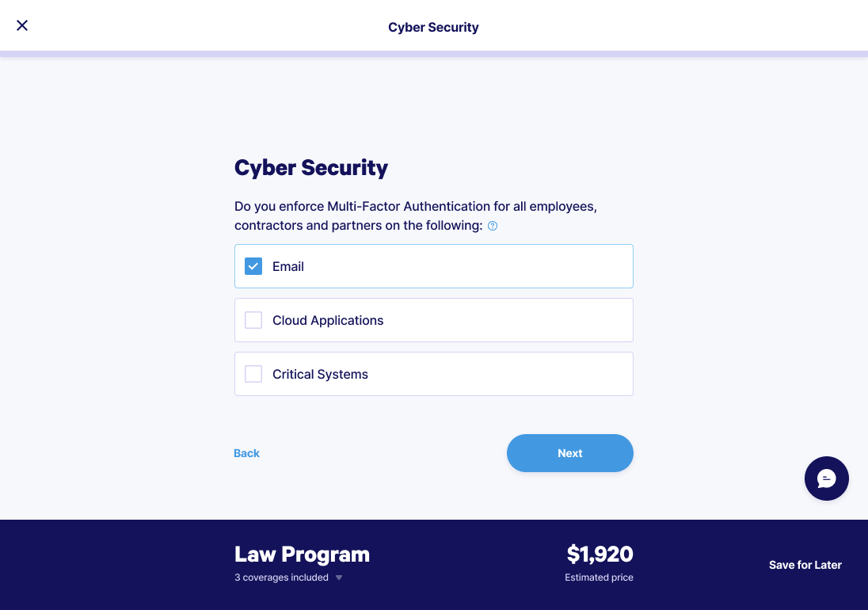Enable the Critical Systems checkbox
This screenshot has width=868, height=610.
[253, 374]
